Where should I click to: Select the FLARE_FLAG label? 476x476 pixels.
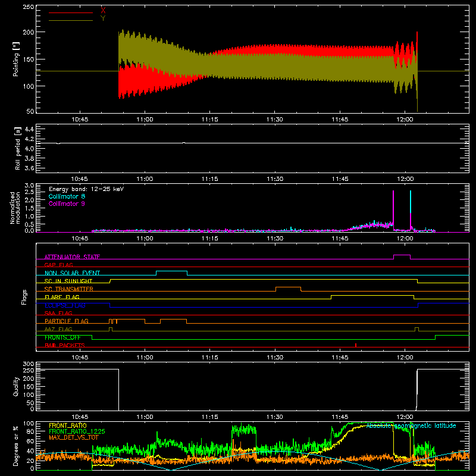pyautogui.click(x=62, y=297)
